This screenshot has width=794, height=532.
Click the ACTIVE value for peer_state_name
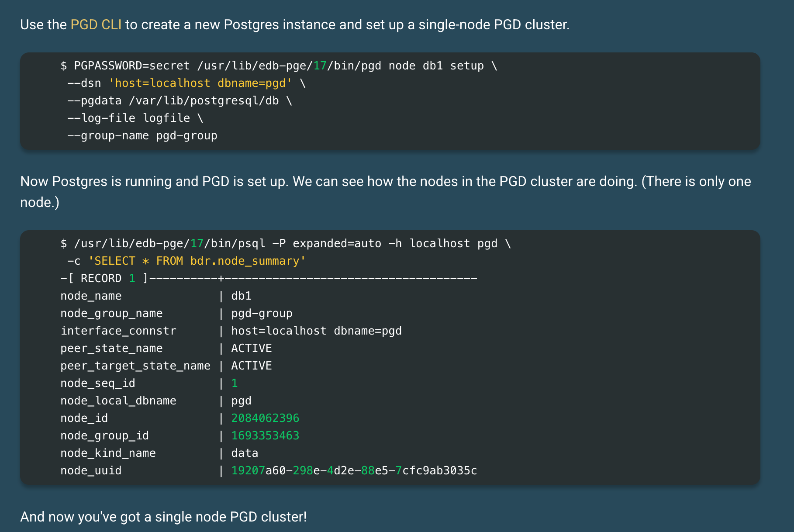point(252,348)
